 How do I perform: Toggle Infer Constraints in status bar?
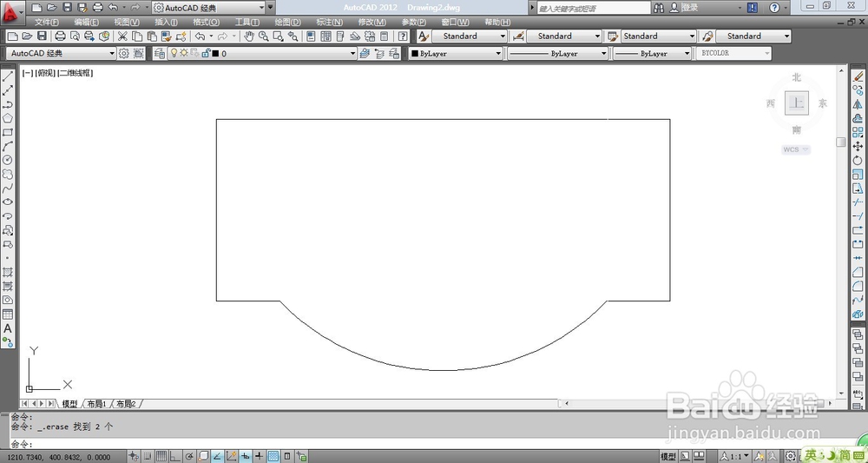pos(134,456)
